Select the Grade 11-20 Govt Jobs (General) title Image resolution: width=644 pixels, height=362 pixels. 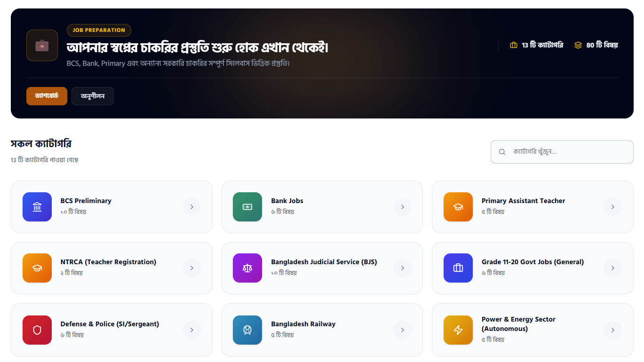533,262
